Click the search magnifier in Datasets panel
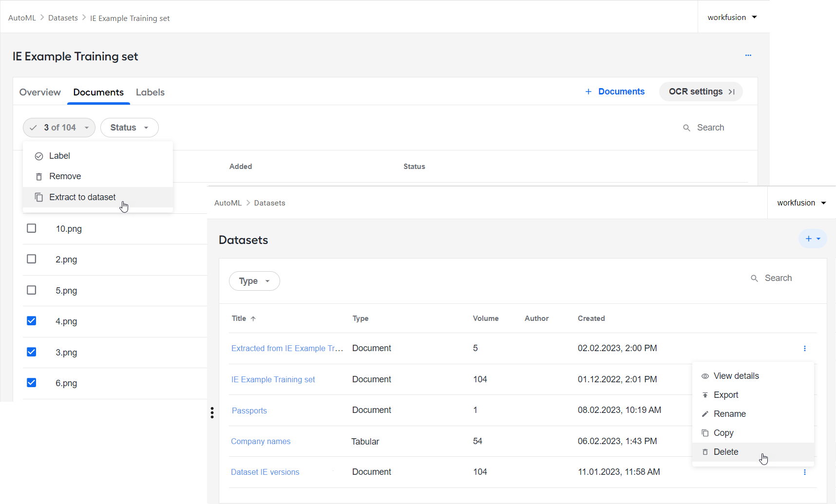Screen dimensions: 836x504 (754, 279)
